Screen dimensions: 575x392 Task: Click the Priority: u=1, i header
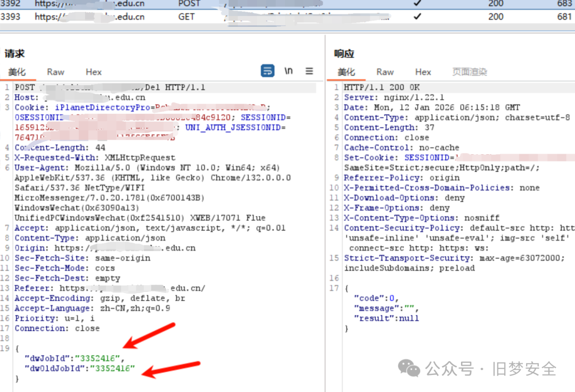(x=54, y=319)
